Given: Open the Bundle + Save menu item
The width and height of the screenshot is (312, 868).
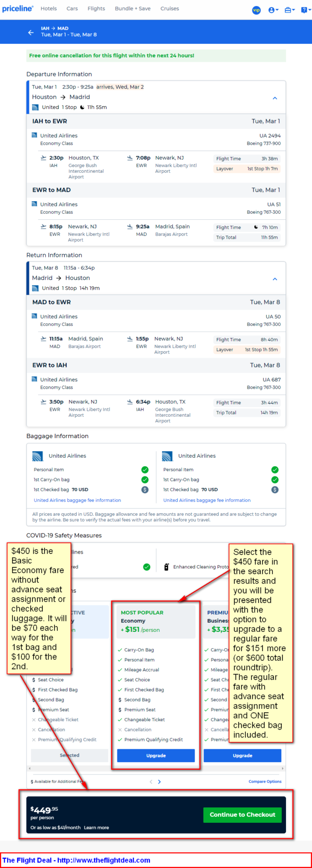Looking at the screenshot, I should [x=133, y=8].
